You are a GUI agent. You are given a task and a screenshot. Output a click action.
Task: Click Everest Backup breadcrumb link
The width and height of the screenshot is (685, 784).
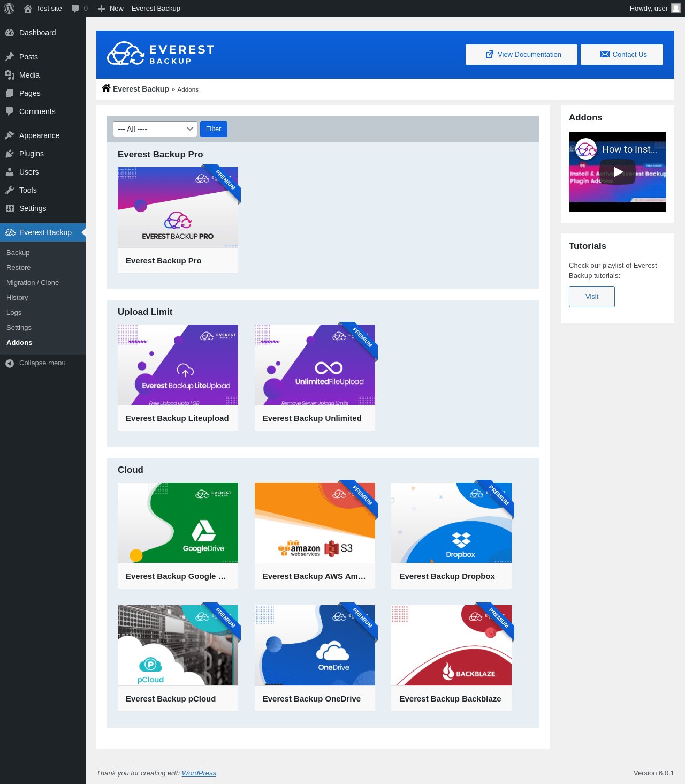pyautogui.click(x=141, y=89)
